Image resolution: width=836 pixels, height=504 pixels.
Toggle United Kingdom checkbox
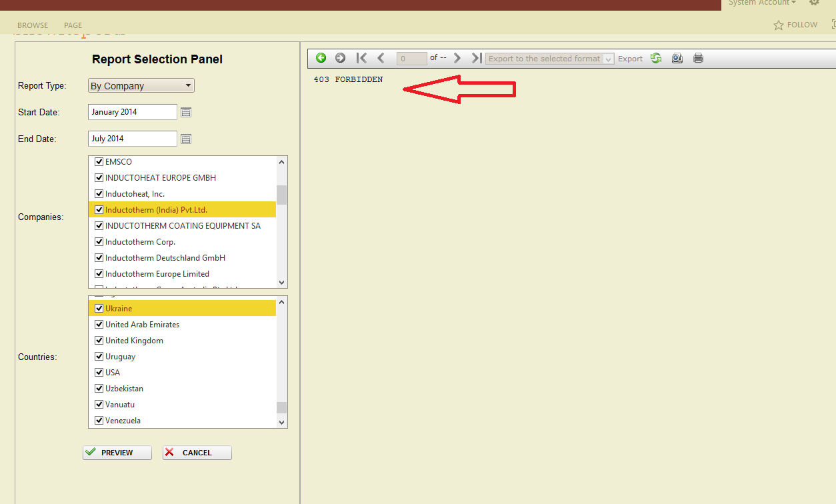coord(99,341)
